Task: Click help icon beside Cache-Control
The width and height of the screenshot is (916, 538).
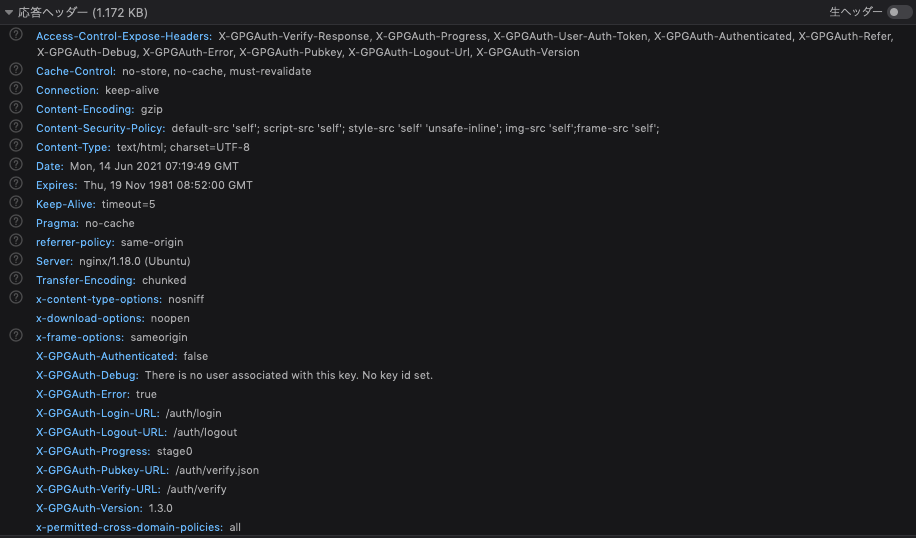Action: tap(16, 70)
